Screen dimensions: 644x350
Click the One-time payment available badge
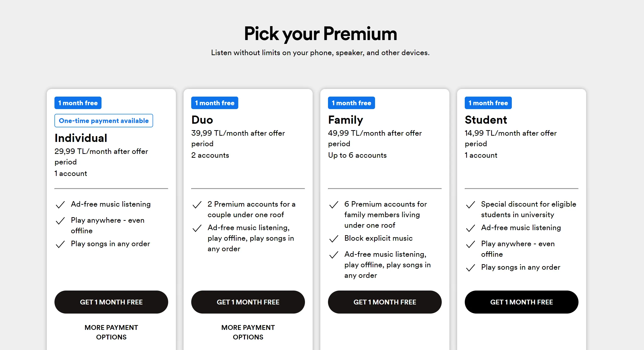pyautogui.click(x=104, y=121)
